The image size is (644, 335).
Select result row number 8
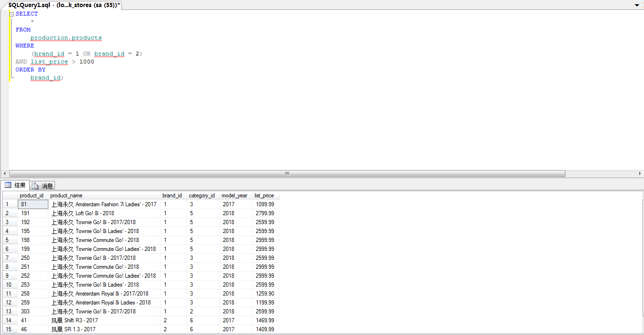click(x=10, y=267)
